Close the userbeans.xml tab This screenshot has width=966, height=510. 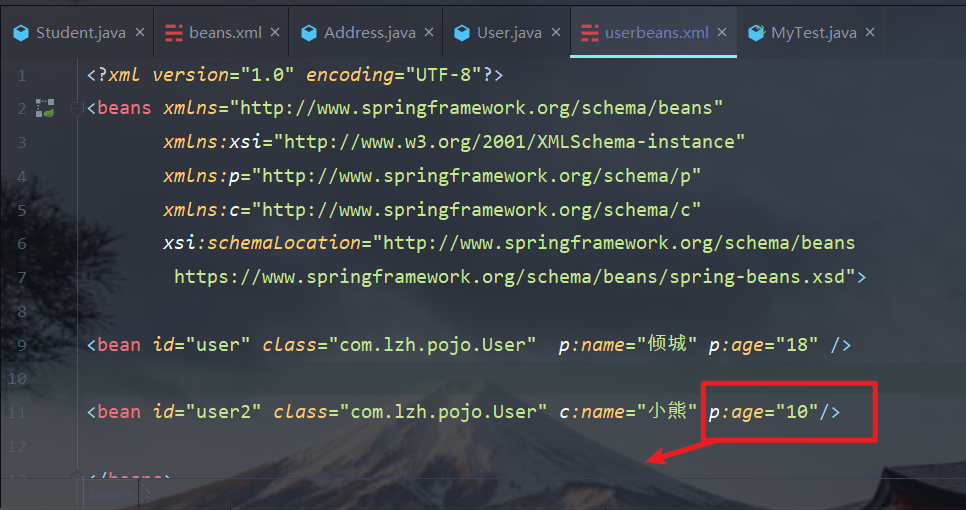pyautogui.click(x=722, y=32)
